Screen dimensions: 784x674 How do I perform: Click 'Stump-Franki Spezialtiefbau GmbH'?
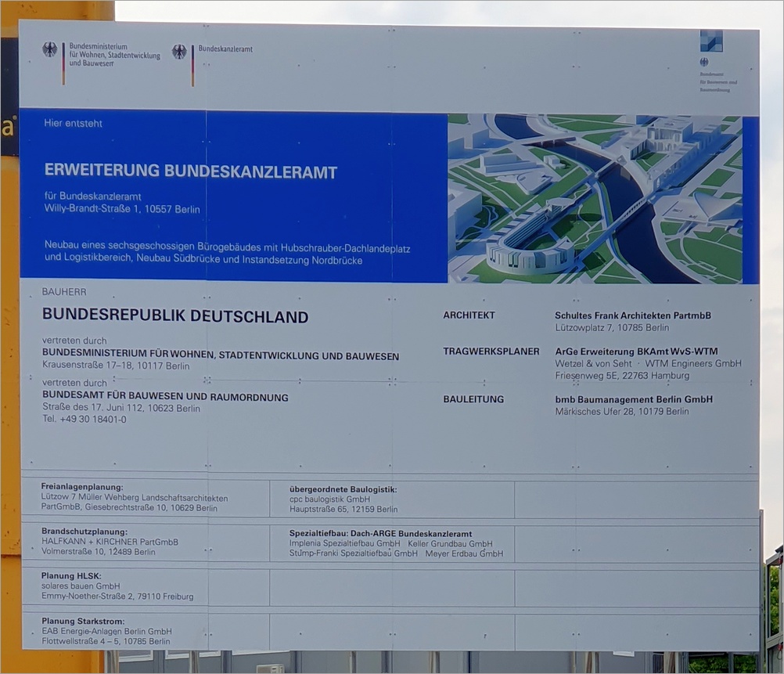pyautogui.click(x=354, y=554)
